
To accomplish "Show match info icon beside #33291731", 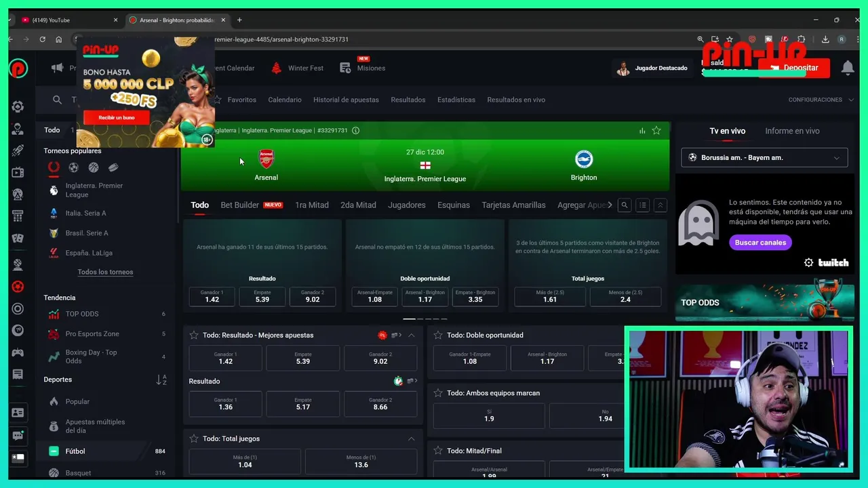I will 356,131.
